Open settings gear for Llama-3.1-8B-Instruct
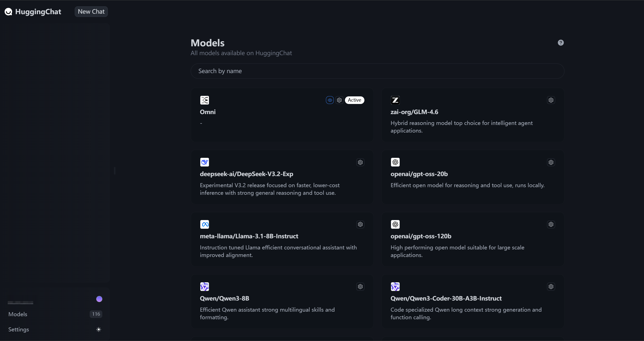The height and width of the screenshot is (341, 644). pyautogui.click(x=360, y=224)
